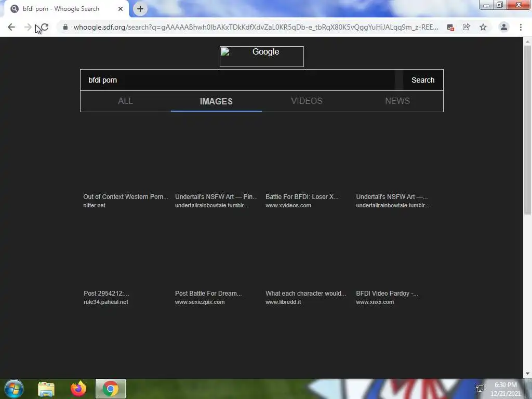Switch to the VIDEOS results tab
This screenshot has width=532, height=399.
307,101
